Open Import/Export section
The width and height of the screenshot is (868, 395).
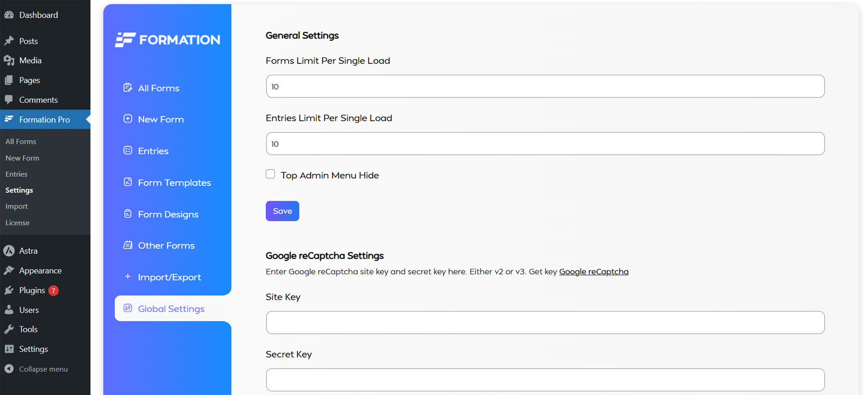pyautogui.click(x=169, y=277)
